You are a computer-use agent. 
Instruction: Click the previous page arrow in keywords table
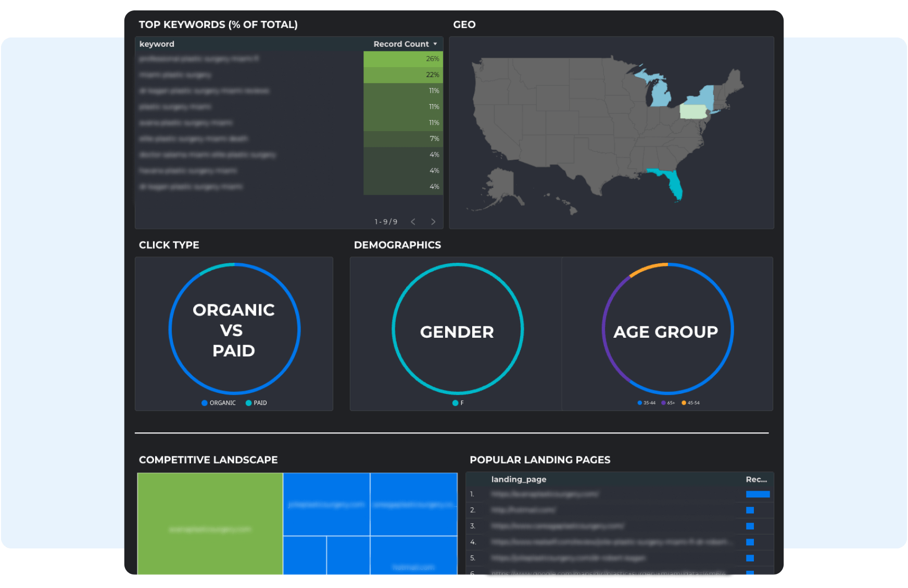[x=413, y=222]
